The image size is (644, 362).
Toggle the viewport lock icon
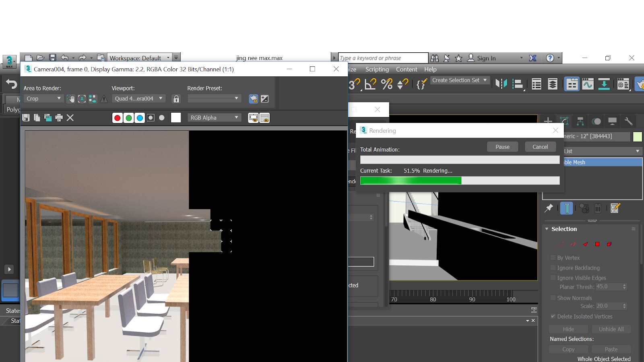[176, 99]
